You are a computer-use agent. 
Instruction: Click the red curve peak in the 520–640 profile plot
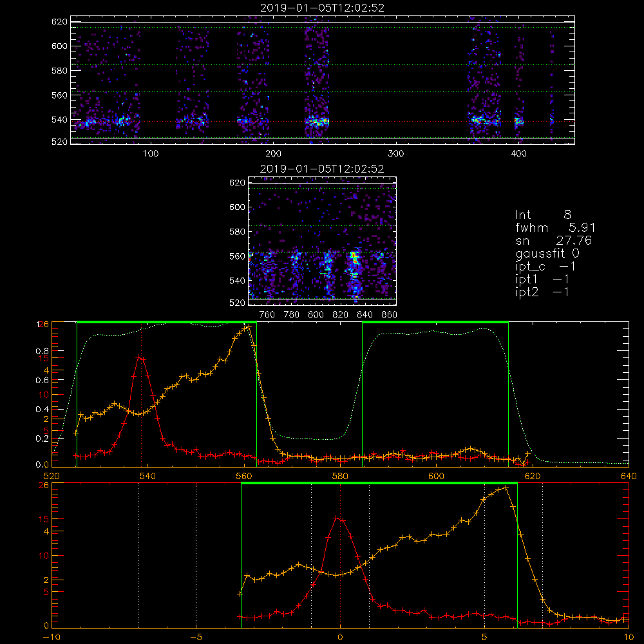pyautogui.click(x=139, y=357)
